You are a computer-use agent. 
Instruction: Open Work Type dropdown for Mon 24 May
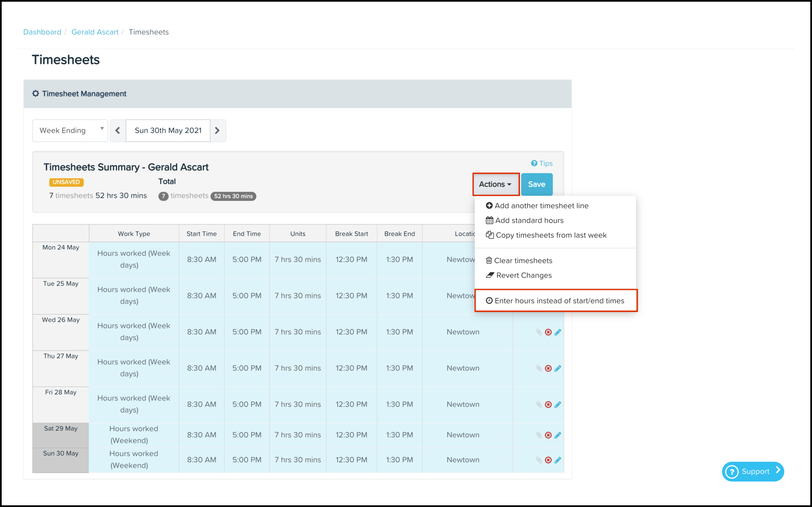tap(134, 259)
